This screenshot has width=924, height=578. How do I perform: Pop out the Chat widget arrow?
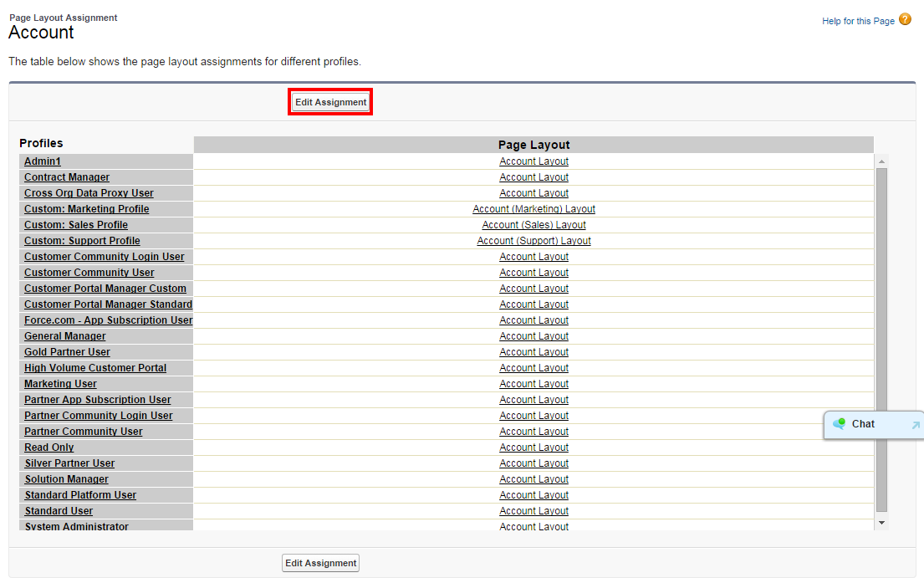915,425
